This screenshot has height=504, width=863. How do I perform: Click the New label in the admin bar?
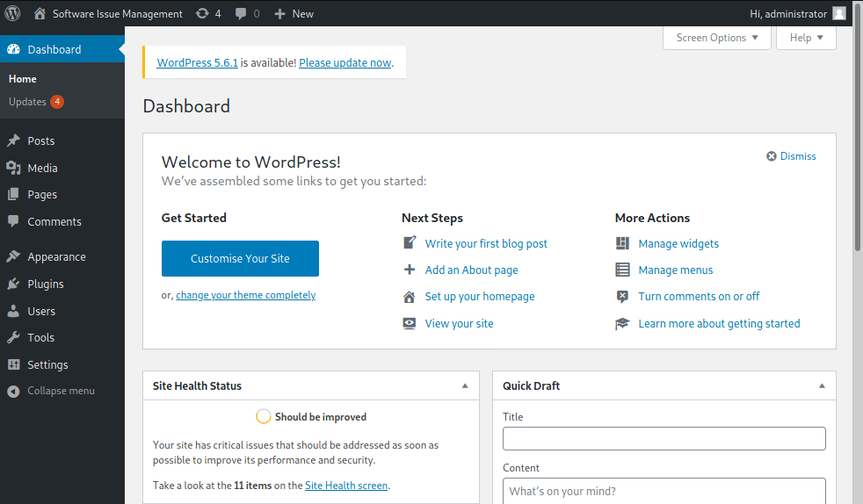point(302,14)
